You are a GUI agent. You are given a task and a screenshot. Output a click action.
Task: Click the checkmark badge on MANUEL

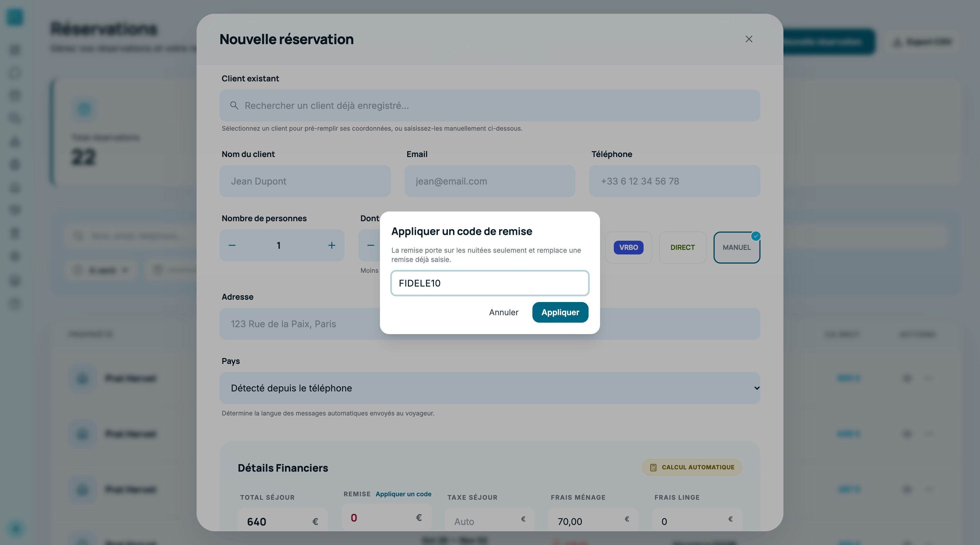point(756,236)
